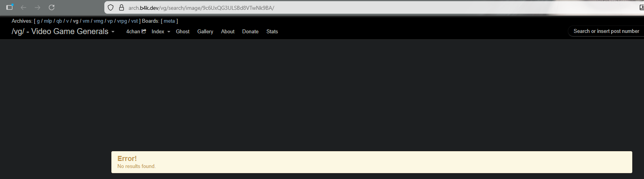Expand the Index dropdown arrow
The width and height of the screenshot is (644, 179).
[169, 32]
